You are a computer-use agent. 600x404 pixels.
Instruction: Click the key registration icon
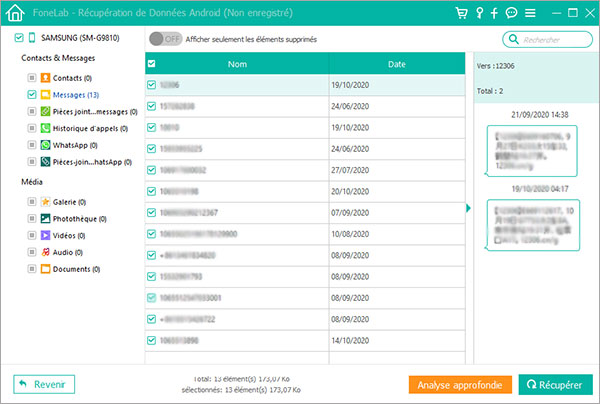478,13
